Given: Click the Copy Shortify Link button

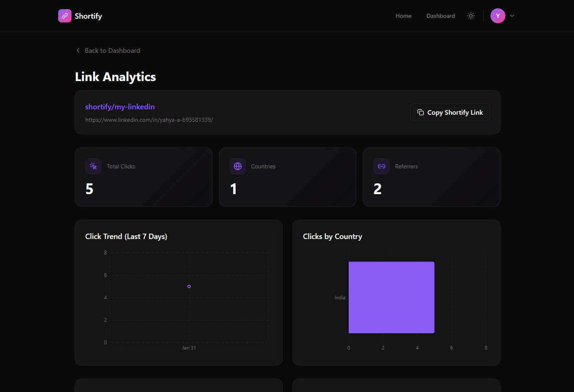Looking at the screenshot, I should 450,112.
